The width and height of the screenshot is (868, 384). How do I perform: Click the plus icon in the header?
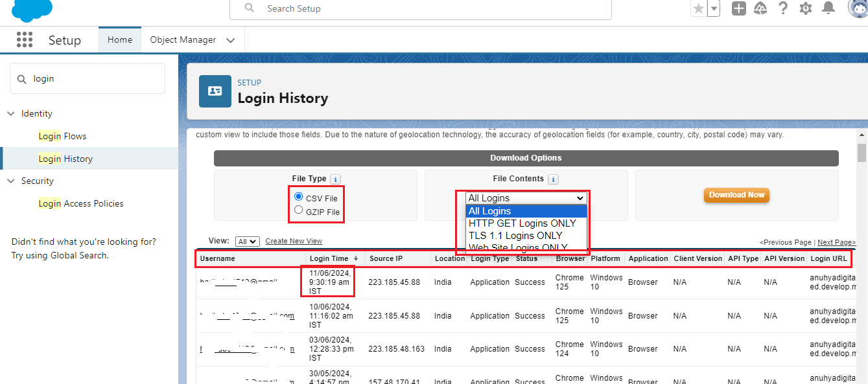(738, 8)
